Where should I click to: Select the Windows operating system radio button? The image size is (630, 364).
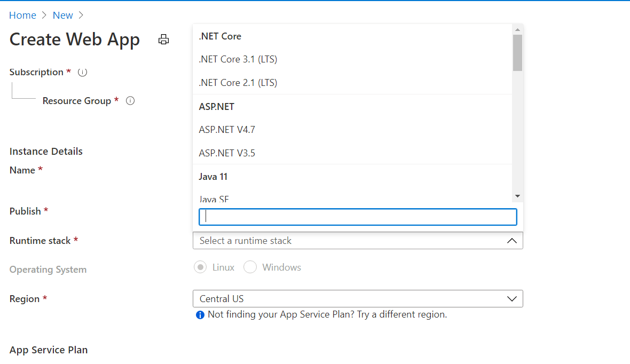[250, 267]
